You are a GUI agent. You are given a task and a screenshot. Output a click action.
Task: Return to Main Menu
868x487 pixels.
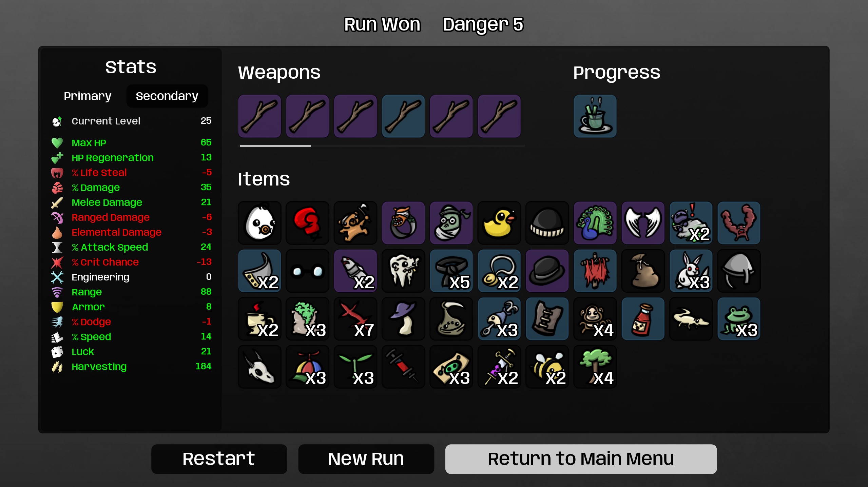[x=581, y=459]
